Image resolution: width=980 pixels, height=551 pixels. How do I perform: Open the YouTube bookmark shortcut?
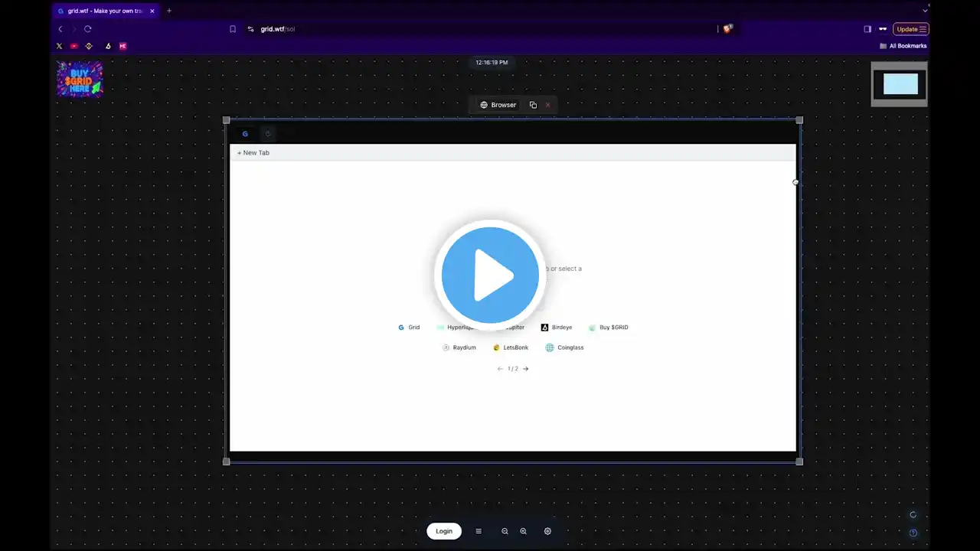74,46
